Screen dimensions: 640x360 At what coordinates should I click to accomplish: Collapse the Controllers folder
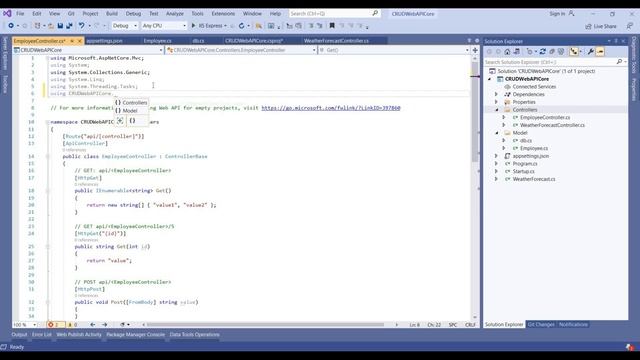pyautogui.click(x=497, y=110)
